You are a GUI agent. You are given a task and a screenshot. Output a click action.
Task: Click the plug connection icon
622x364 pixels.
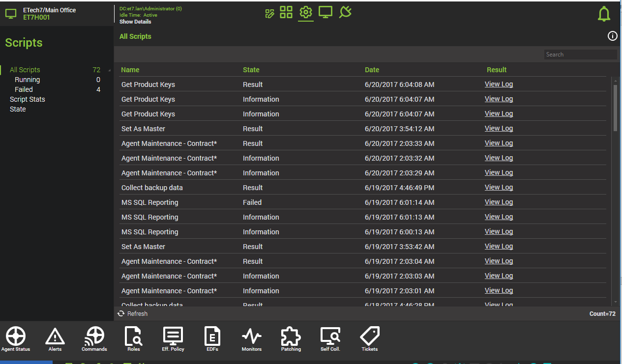click(345, 12)
